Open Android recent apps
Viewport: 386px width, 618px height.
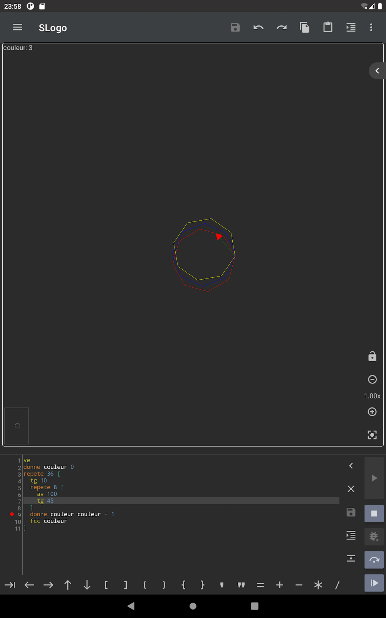pyautogui.click(x=255, y=606)
